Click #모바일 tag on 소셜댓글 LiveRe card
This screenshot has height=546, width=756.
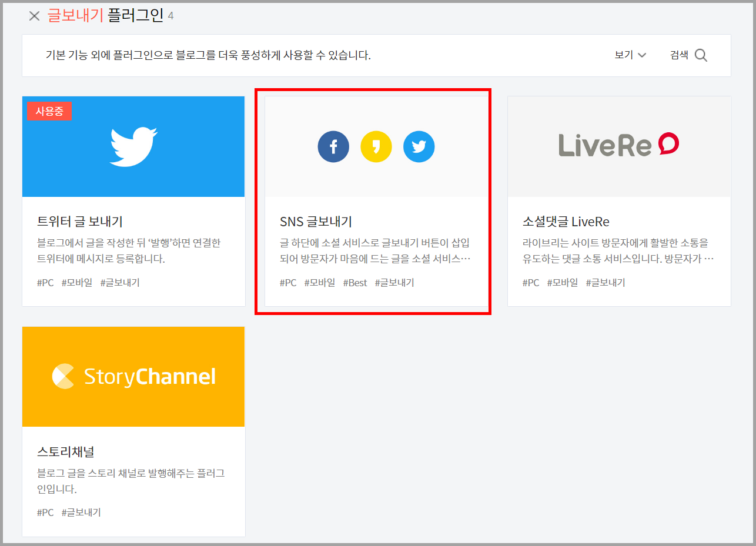[x=563, y=283]
